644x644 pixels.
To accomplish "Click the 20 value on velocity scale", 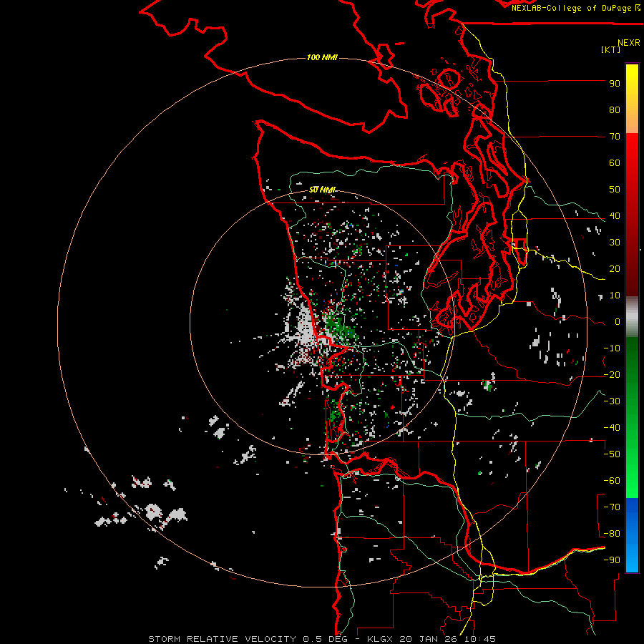I will (x=615, y=269).
